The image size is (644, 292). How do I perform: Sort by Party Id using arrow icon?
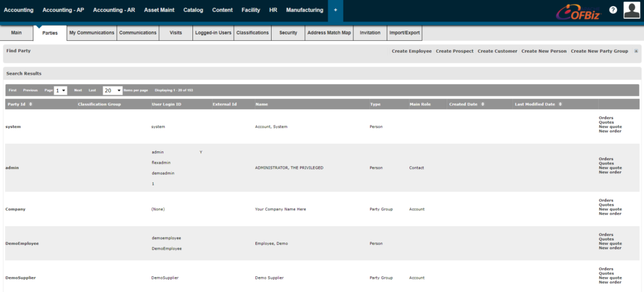pyautogui.click(x=31, y=104)
